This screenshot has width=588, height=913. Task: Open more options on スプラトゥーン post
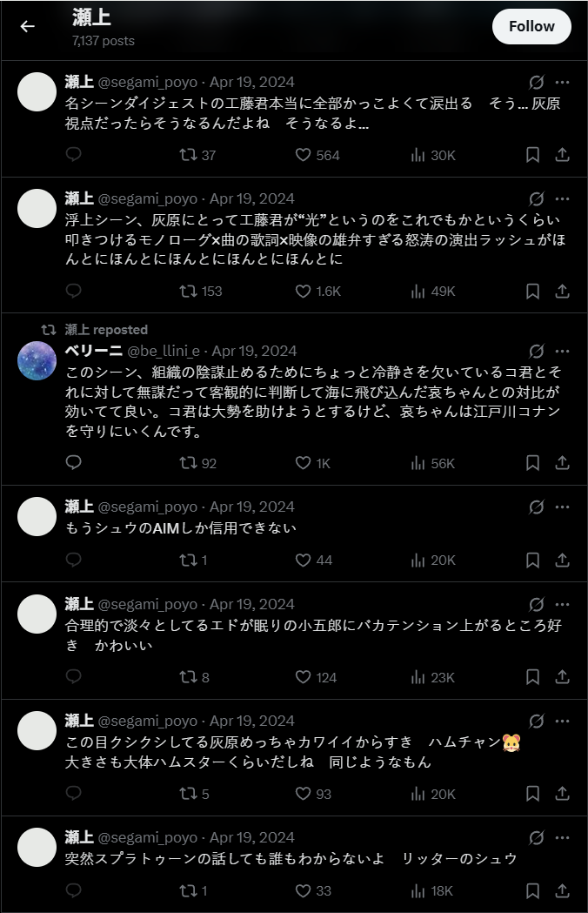pyautogui.click(x=562, y=837)
